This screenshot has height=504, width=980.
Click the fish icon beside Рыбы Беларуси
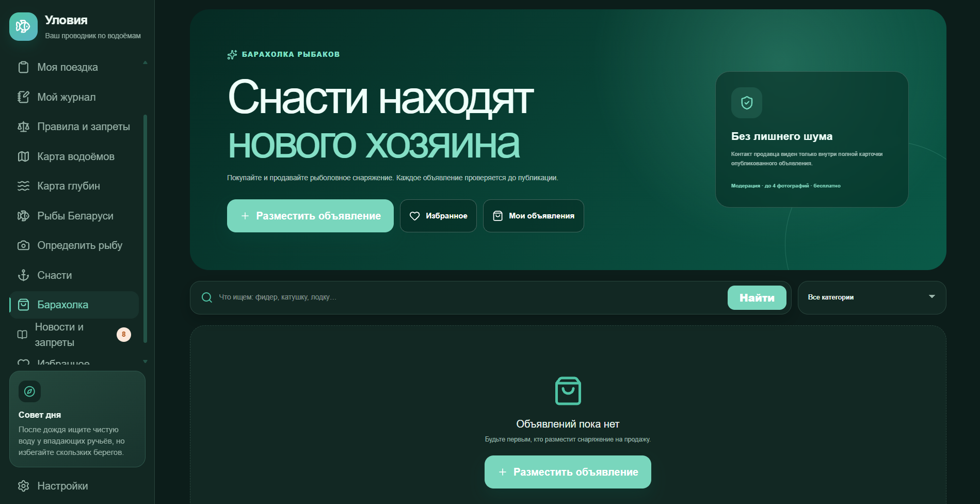[x=23, y=216]
